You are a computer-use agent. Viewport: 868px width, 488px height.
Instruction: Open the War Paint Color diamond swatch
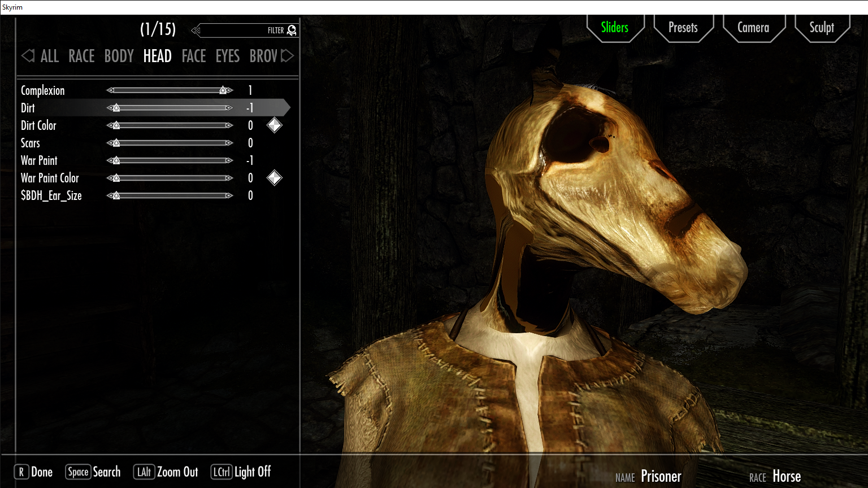pos(274,178)
